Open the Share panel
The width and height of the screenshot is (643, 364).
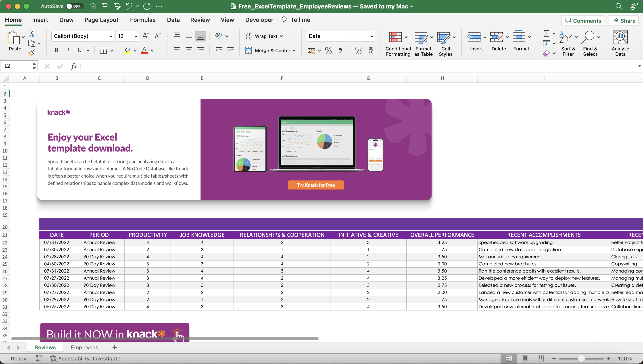point(624,21)
